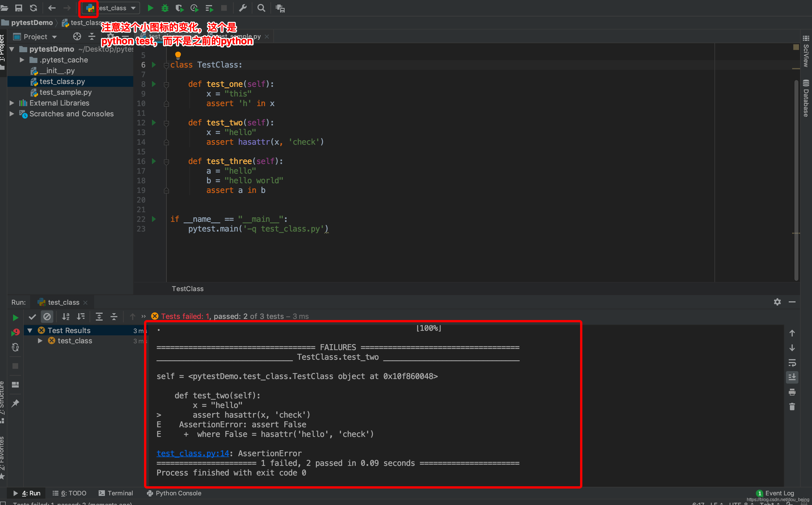Click the Debug bug icon

tap(165, 8)
